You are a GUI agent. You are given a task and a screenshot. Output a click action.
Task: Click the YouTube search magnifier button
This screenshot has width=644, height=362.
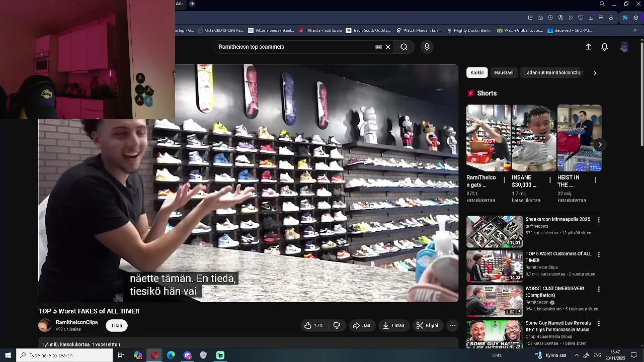(404, 47)
